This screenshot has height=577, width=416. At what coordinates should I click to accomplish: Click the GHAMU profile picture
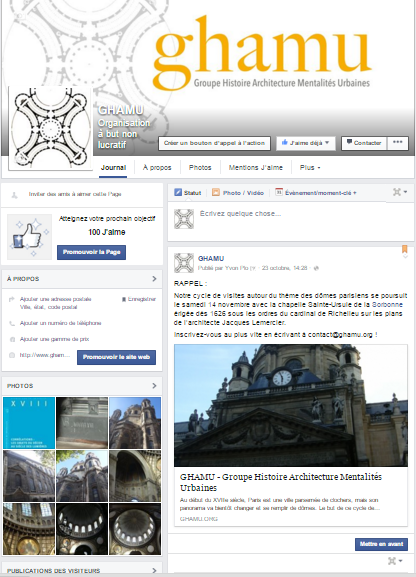50,129
